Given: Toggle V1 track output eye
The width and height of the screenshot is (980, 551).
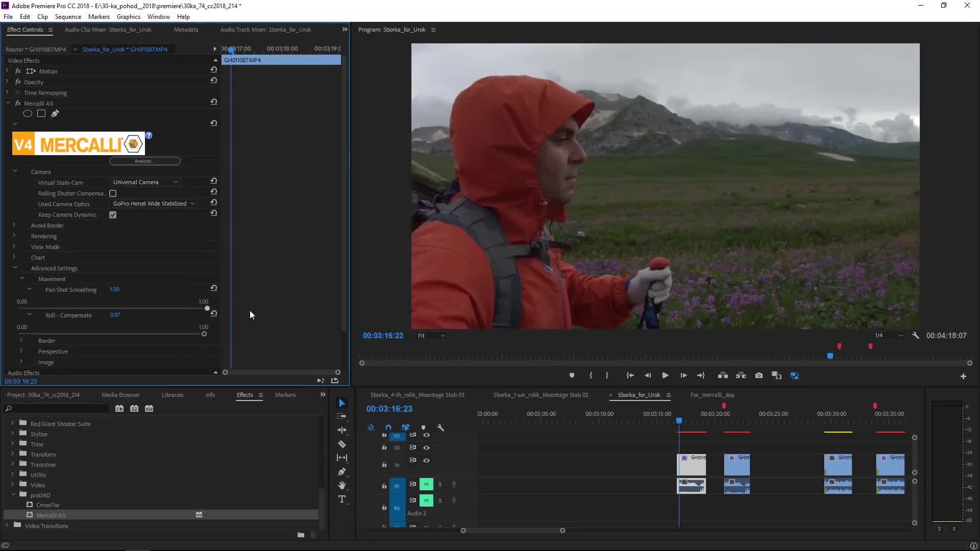Looking at the screenshot, I should pyautogui.click(x=426, y=460).
